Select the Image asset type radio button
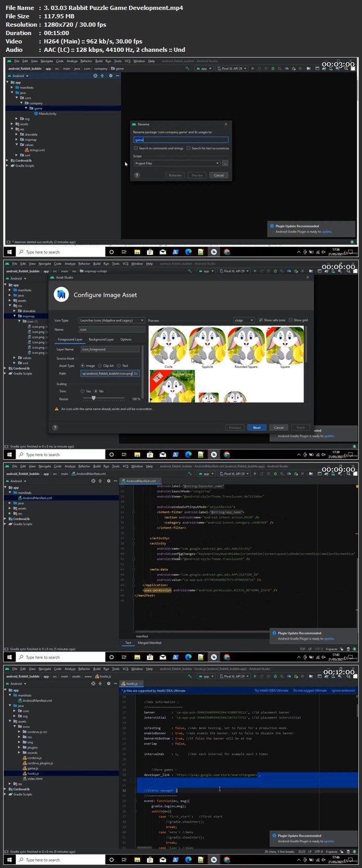Screen dimensions: 362x868 tap(83, 365)
